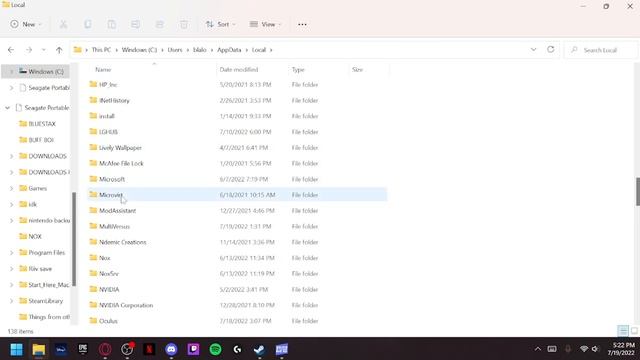Select the MultiVersus folder
This screenshot has height=360, width=640.
(238, 227)
